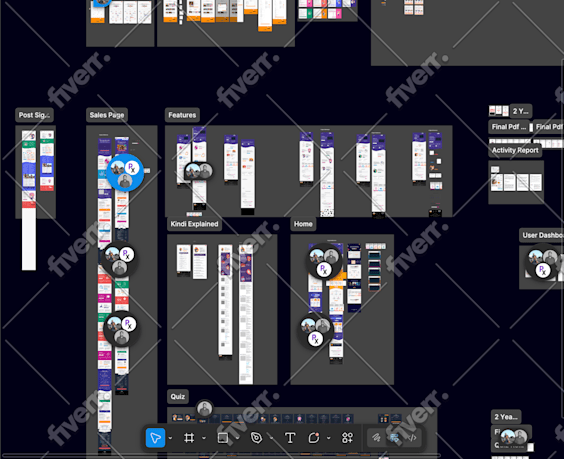Open the Actions menu icon
Image resolution: width=564 pixels, height=459 pixels.
(x=347, y=438)
